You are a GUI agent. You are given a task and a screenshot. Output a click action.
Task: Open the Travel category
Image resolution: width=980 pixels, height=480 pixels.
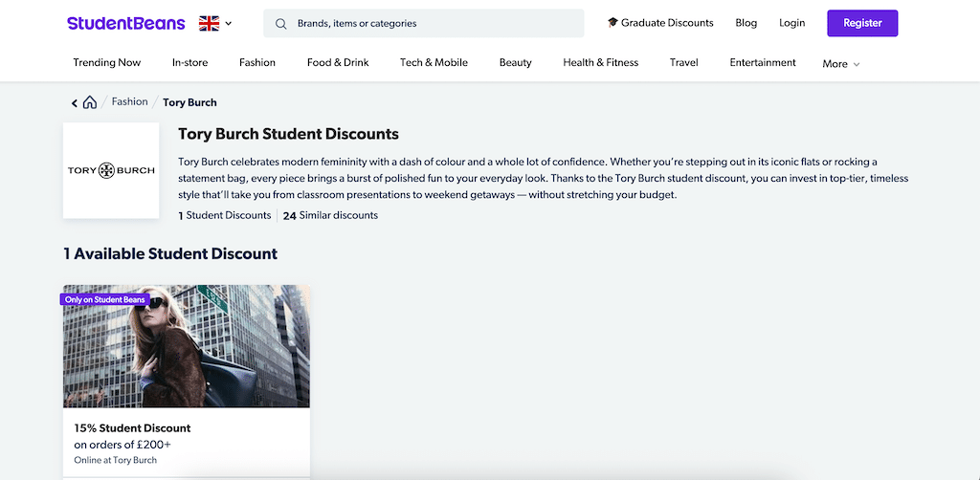pyautogui.click(x=683, y=62)
